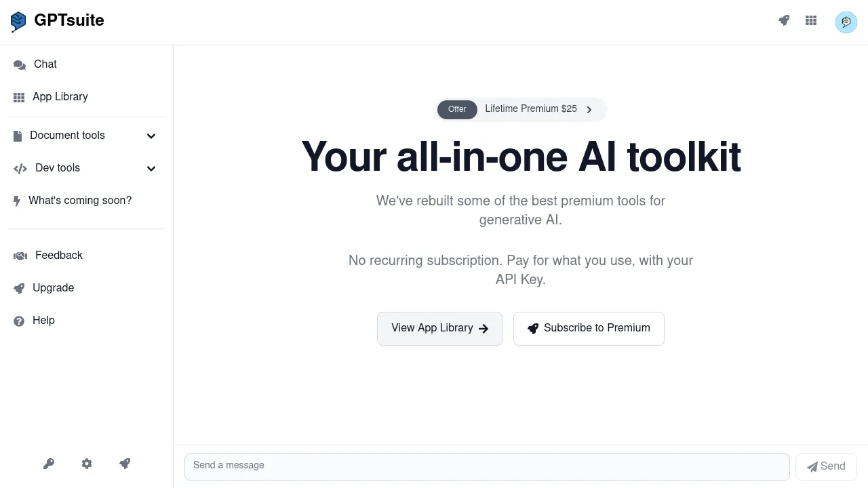Open settings via gear icon in sidebar footer
This screenshot has width=868, height=488.
[87, 464]
